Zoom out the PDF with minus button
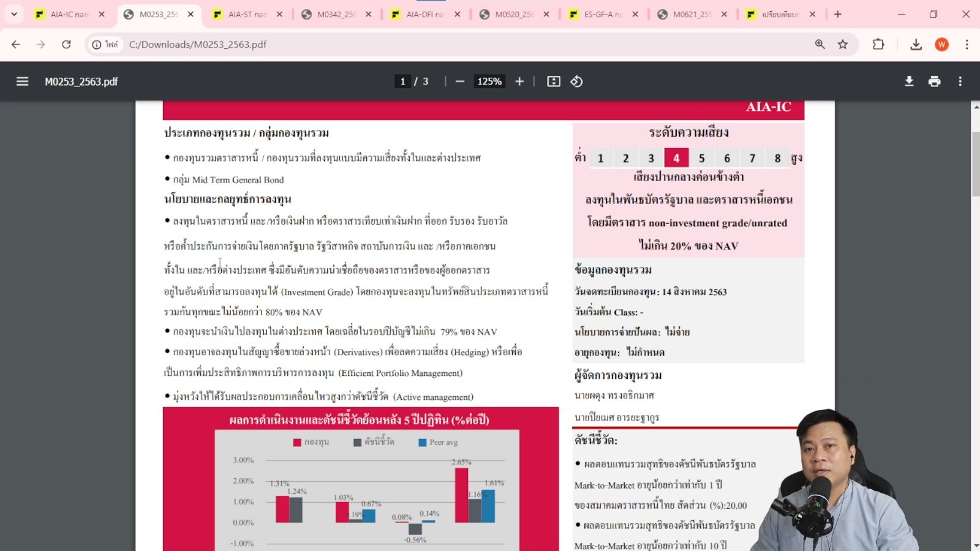Screen dimensions: 980x551 click(460, 81)
